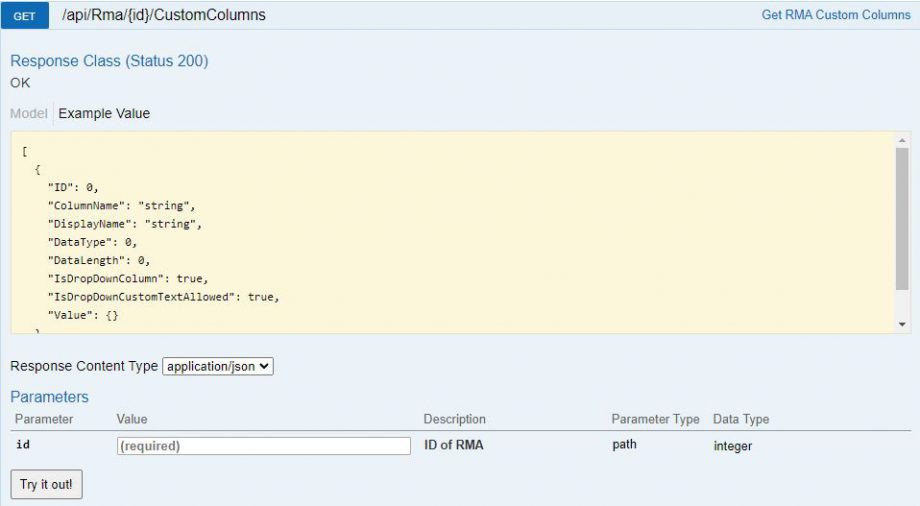The width and height of the screenshot is (920, 506).
Task: Click the "Value": {} line
Action: (83, 315)
